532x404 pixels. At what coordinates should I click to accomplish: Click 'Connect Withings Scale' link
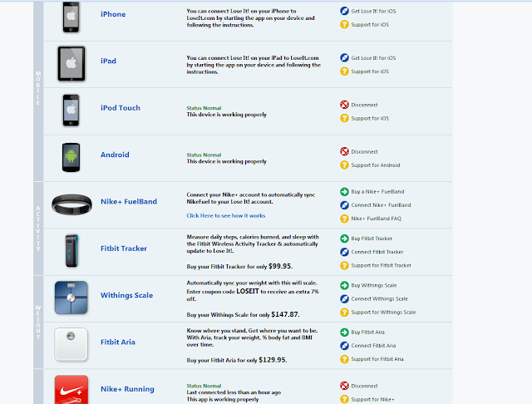pos(379,299)
